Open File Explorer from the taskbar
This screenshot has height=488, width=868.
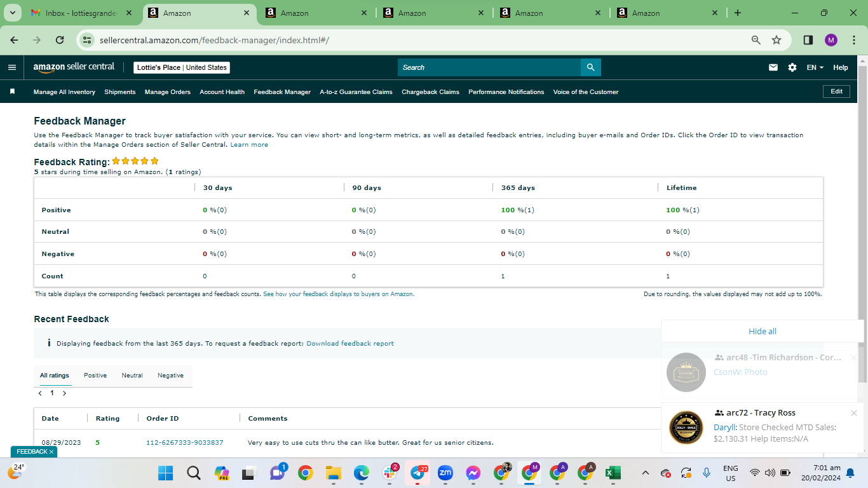click(x=334, y=473)
